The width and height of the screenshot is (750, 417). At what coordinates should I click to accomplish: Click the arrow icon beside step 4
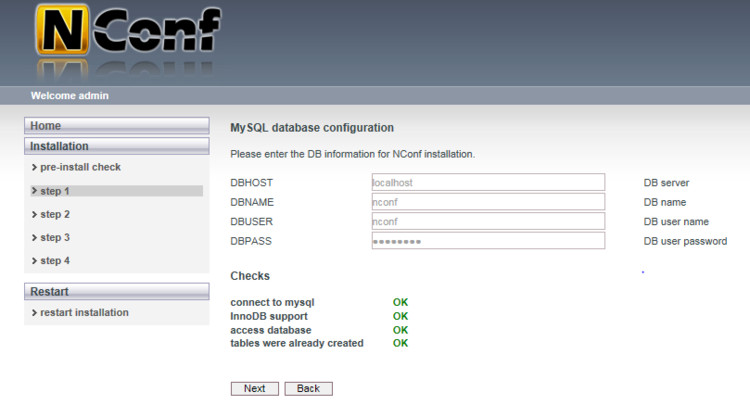[34, 261]
